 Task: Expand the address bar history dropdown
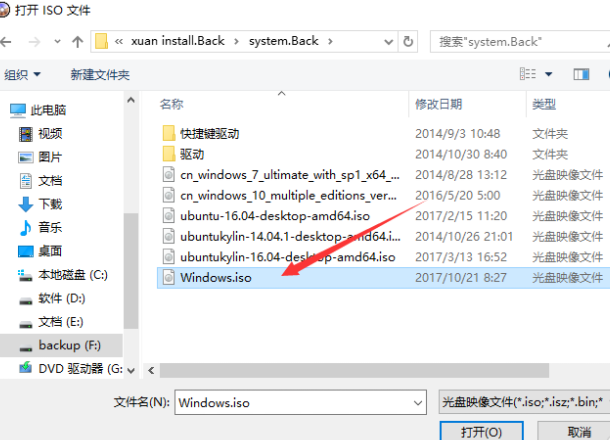click(x=388, y=41)
